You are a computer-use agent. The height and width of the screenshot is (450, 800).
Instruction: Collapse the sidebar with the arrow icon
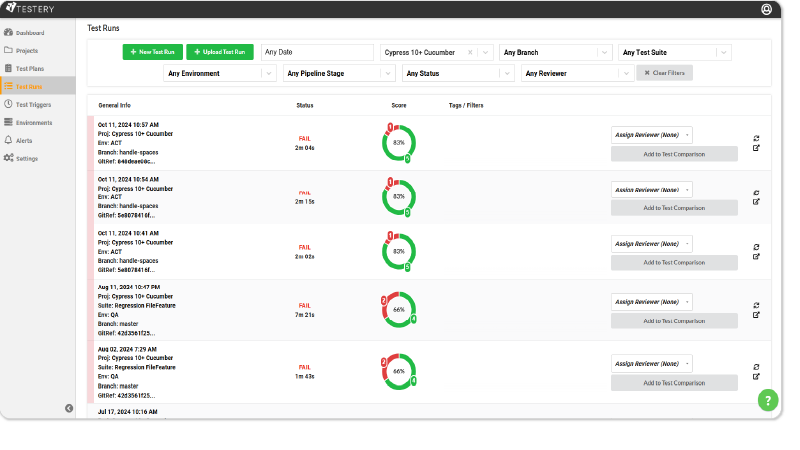coord(69,407)
